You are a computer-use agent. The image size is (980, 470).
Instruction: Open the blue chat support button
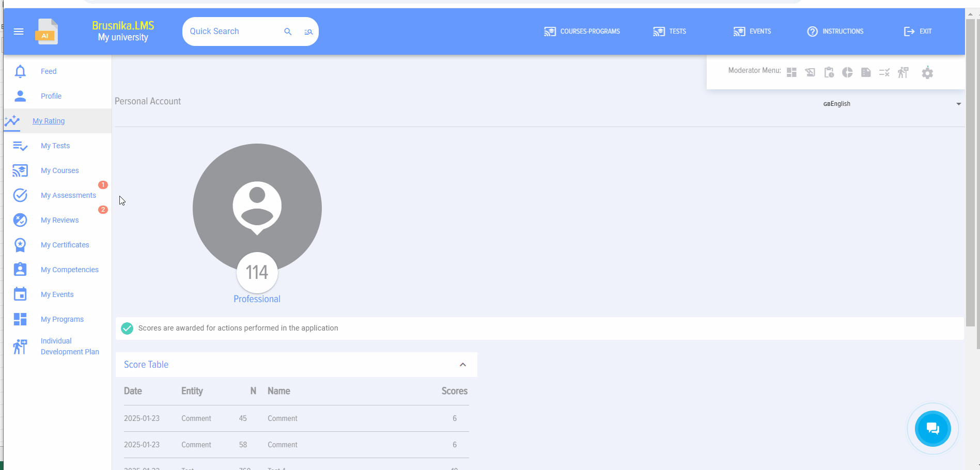click(x=932, y=429)
